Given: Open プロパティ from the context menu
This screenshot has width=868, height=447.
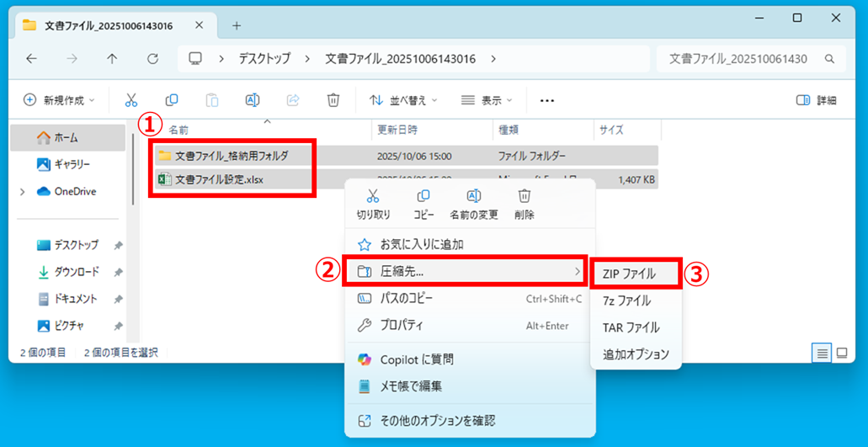Looking at the screenshot, I should pyautogui.click(x=470, y=325).
